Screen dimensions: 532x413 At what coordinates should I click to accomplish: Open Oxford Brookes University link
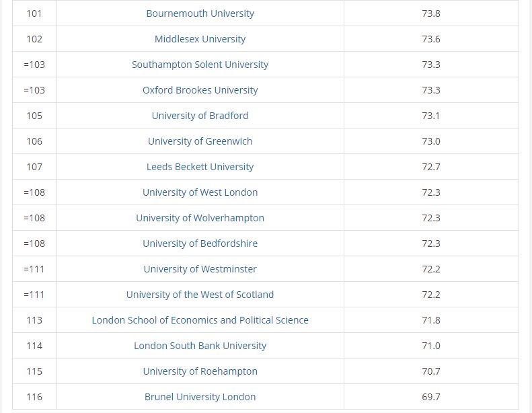coord(200,90)
